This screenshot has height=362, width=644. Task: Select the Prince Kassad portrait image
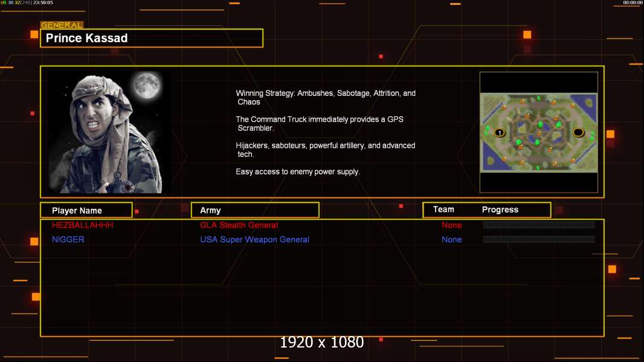pos(111,132)
